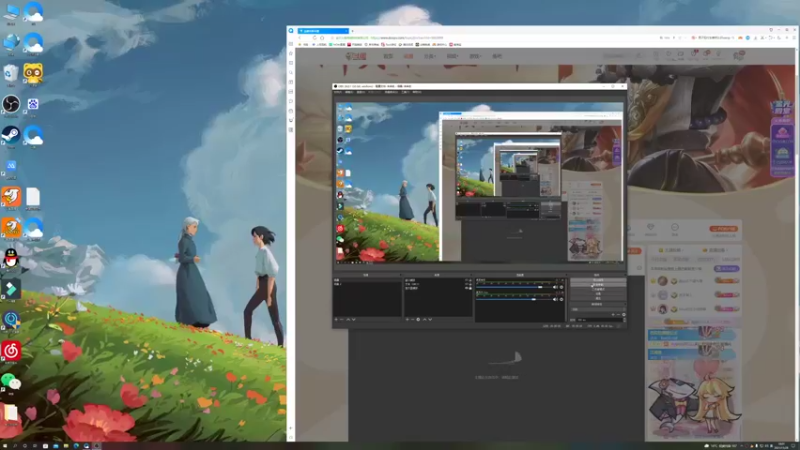The width and height of the screenshot is (800, 450).
Task: Open Baidu paw desktop shortcut
Action: click(33, 105)
